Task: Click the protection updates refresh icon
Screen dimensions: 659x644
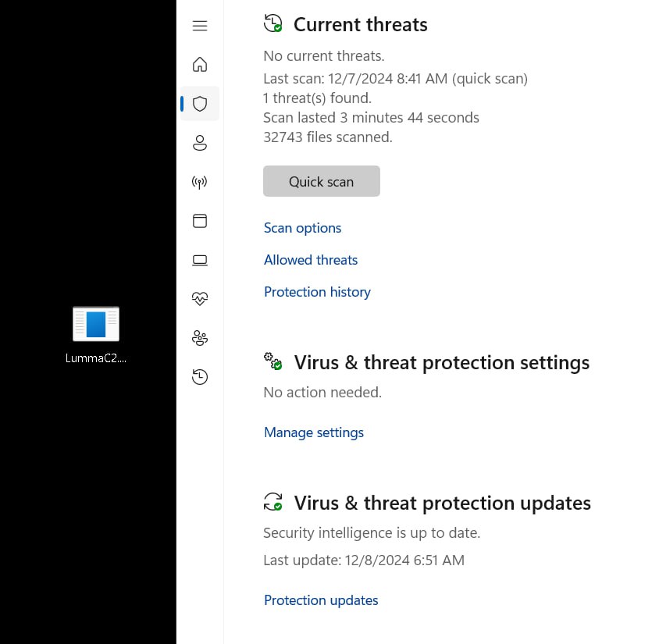Action: (x=273, y=501)
